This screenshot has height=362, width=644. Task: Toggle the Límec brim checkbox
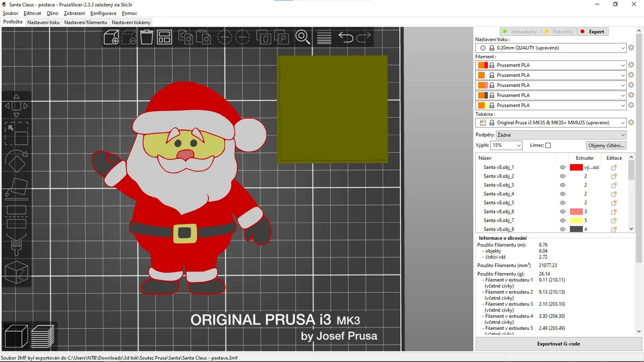pyautogui.click(x=548, y=145)
